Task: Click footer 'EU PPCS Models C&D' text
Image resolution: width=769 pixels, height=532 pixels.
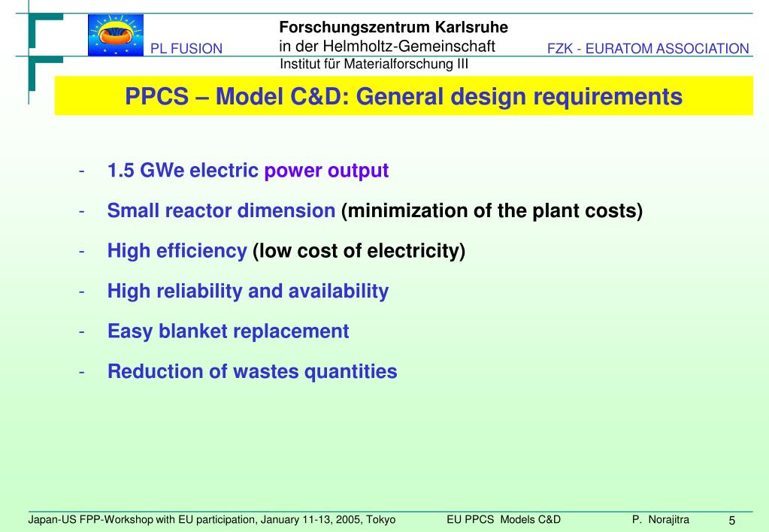Action: pos(504,520)
